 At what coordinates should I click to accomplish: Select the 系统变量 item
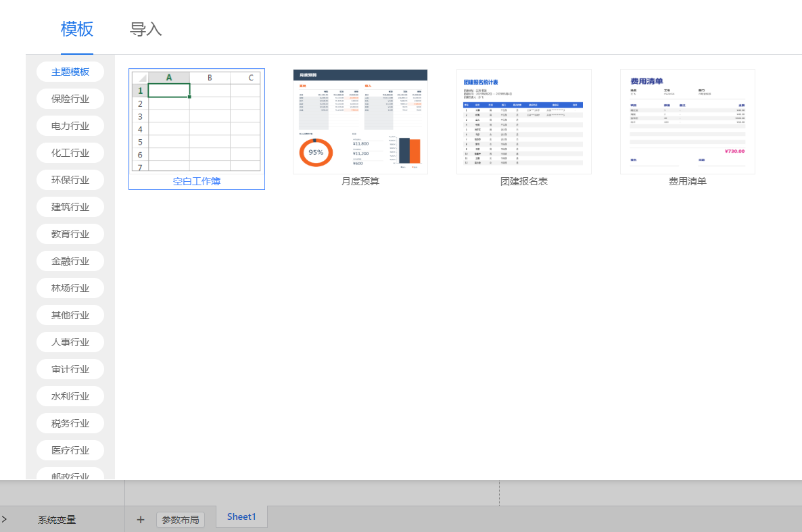click(57, 521)
